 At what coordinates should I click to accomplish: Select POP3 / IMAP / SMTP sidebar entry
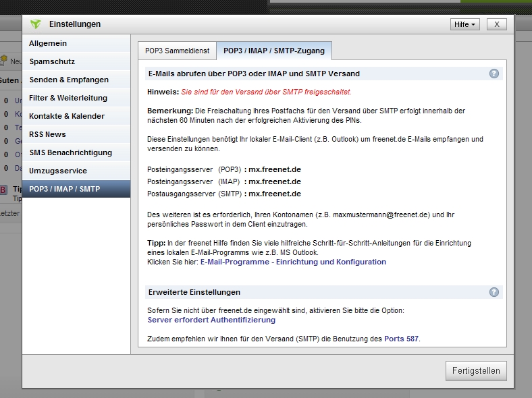76,189
